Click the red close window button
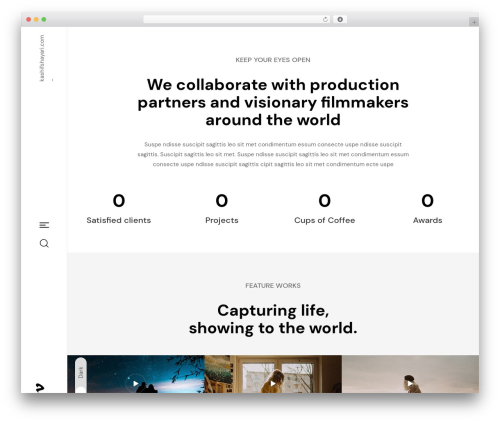 pos(29,20)
